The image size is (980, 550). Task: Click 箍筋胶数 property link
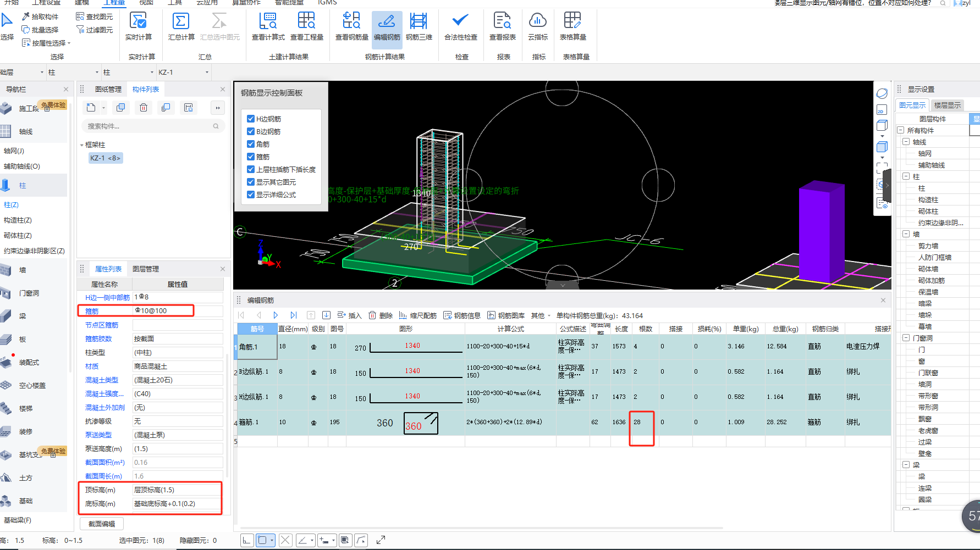98,338
